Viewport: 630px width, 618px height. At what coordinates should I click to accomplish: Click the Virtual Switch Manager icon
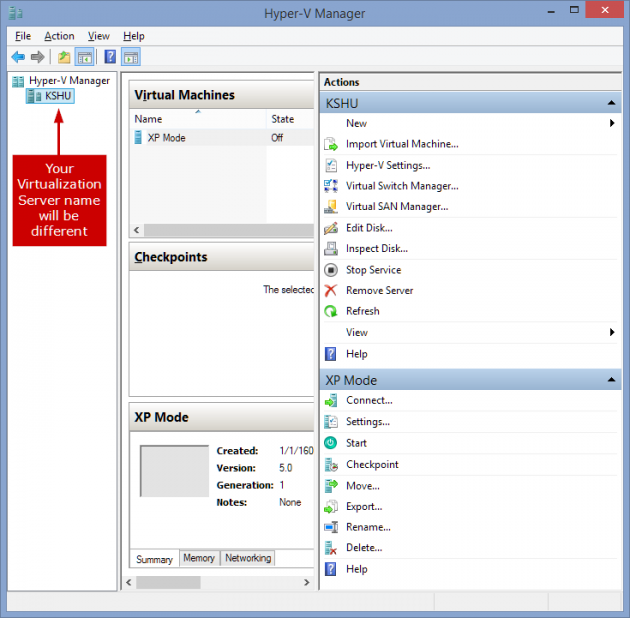pos(331,186)
